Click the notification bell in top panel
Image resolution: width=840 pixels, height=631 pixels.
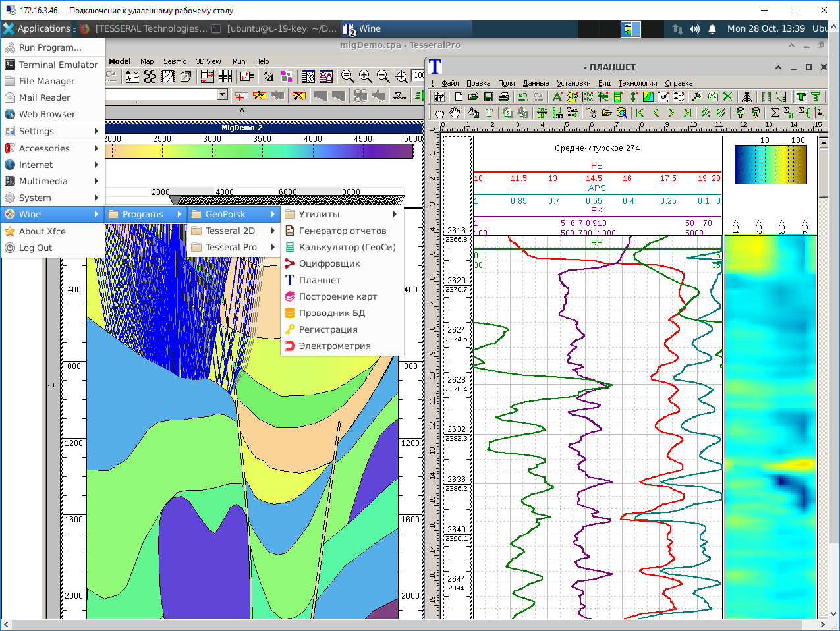pyautogui.click(x=712, y=29)
